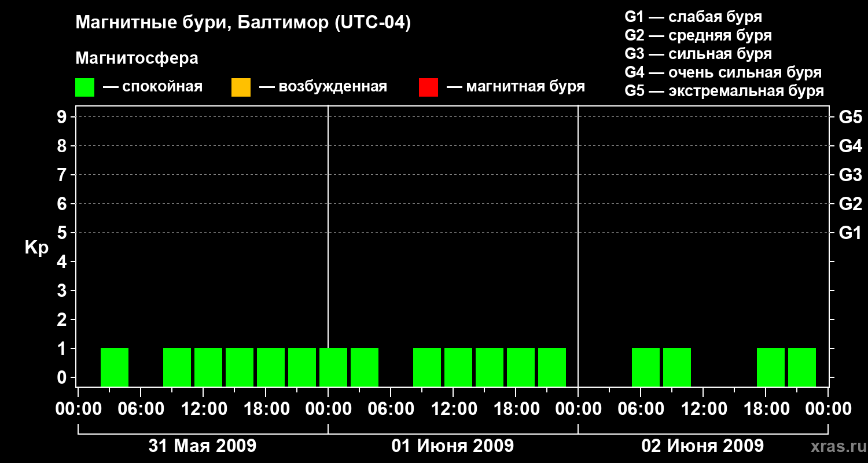The width and height of the screenshot is (868, 463).
Task: Click the green bar crossing midnight into 01 Июня
Action: point(333,367)
